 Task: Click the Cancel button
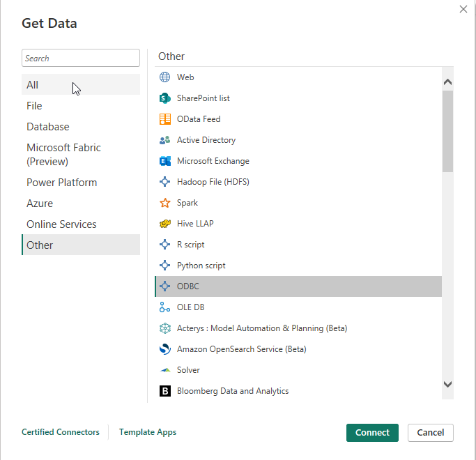pos(431,433)
